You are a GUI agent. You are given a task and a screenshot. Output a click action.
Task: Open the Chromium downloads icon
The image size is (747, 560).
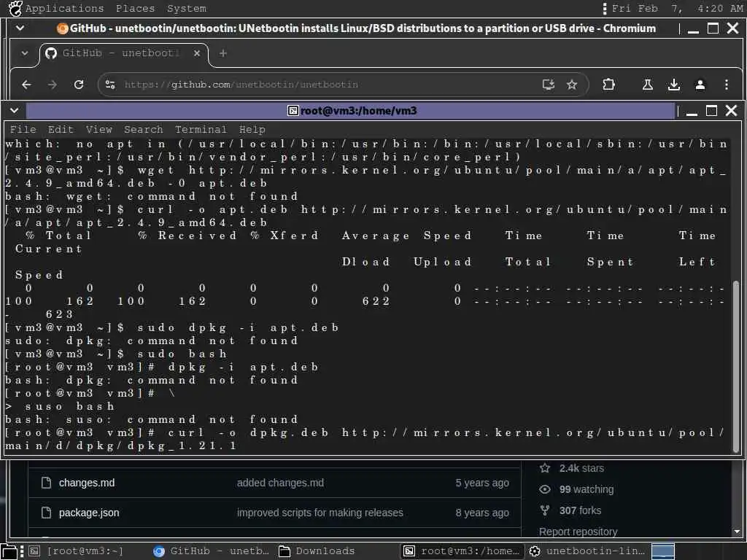point(673,85)
